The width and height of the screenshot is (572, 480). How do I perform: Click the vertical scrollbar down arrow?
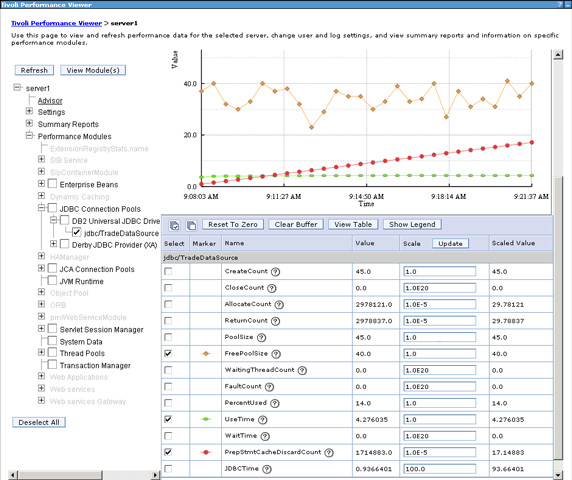pyautogui.click(x=558, y=475)
